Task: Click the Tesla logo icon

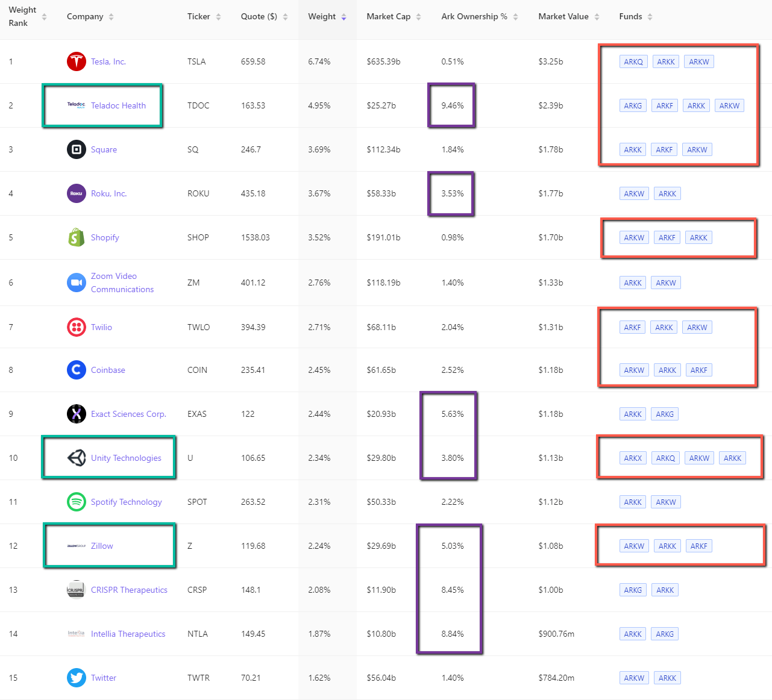Action: tap(77, 61)
